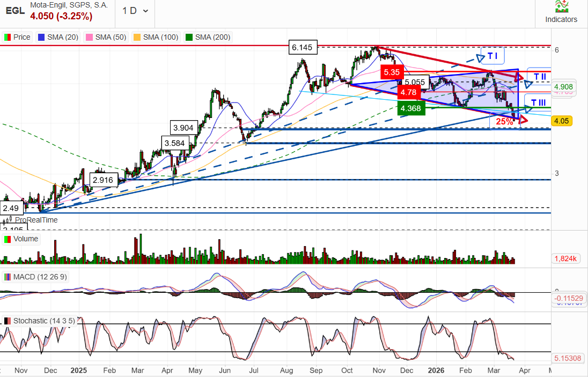Toggle the SMA (100) legend item

[x=156, y=37]
